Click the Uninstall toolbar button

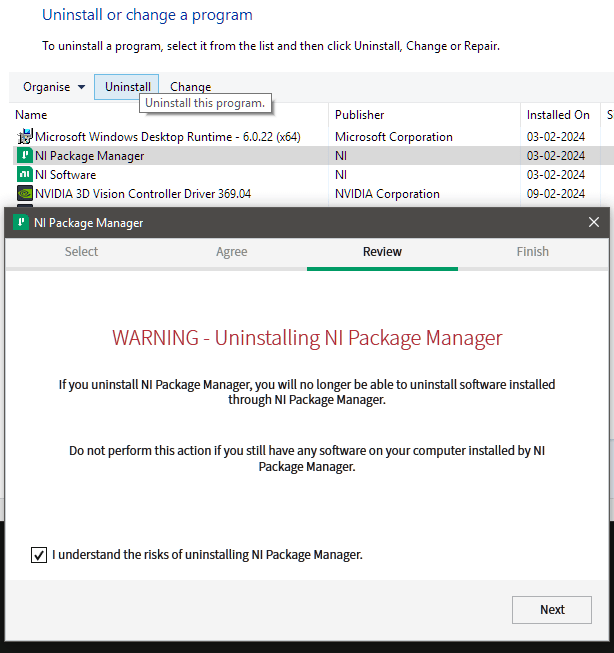pos(127,87)
